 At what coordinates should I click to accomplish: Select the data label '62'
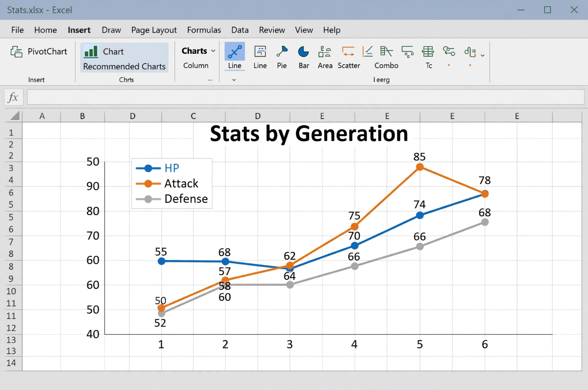coord(289,256)
